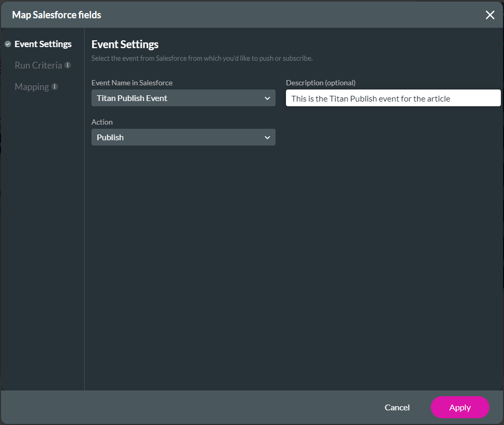This screenshot has width=504, height=425.
Task: Switch to the Run Criteria step
Action: 39,65
